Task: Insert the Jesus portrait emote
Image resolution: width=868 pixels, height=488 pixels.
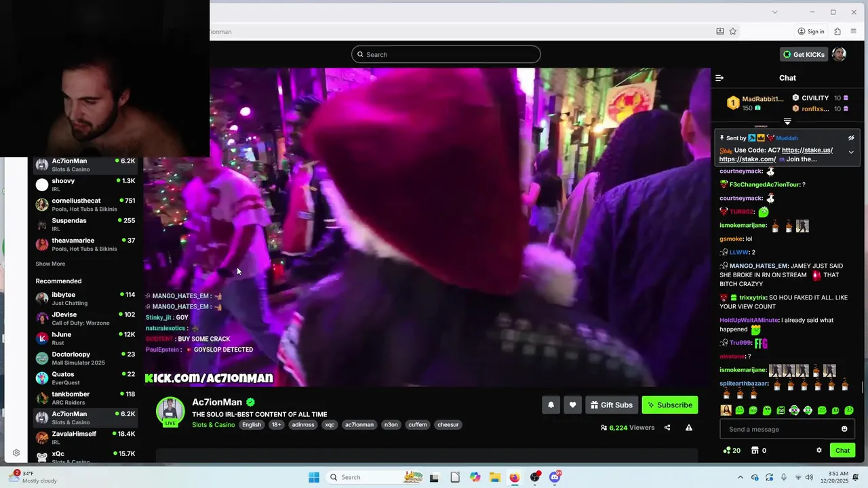Action: tap(726, 410)
